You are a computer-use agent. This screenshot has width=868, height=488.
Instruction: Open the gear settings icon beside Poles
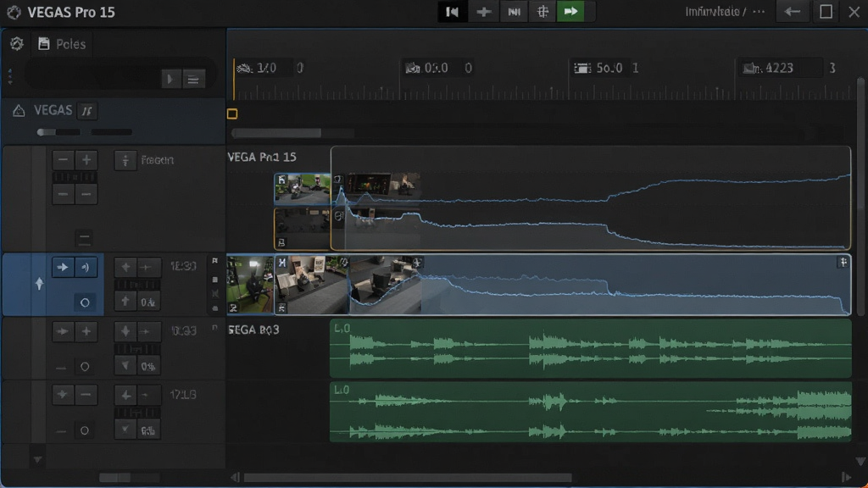pyautogui.click(x=17, y=44)
